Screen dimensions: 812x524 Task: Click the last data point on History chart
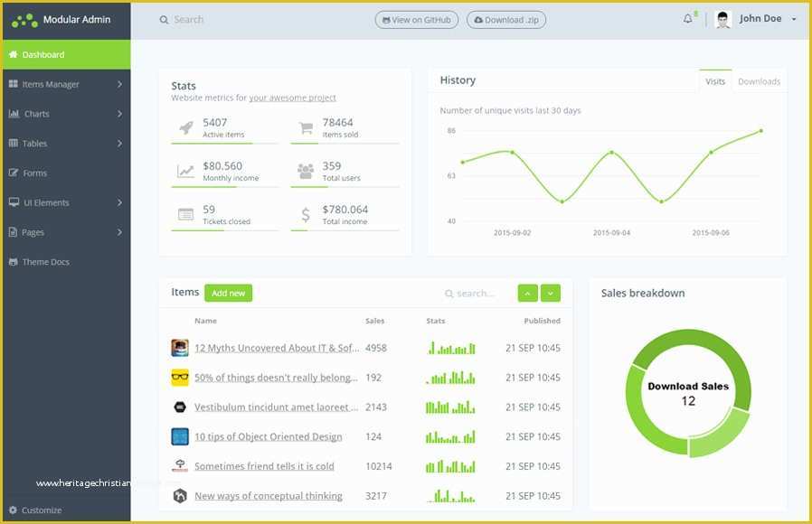pyautogui.click(x=760, y=131)
